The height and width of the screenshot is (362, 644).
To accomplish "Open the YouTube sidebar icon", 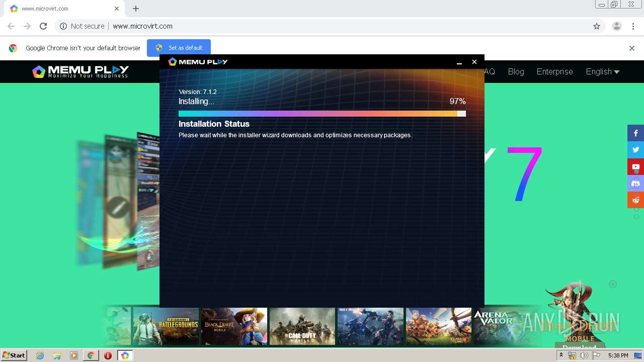I will (635, 166).
